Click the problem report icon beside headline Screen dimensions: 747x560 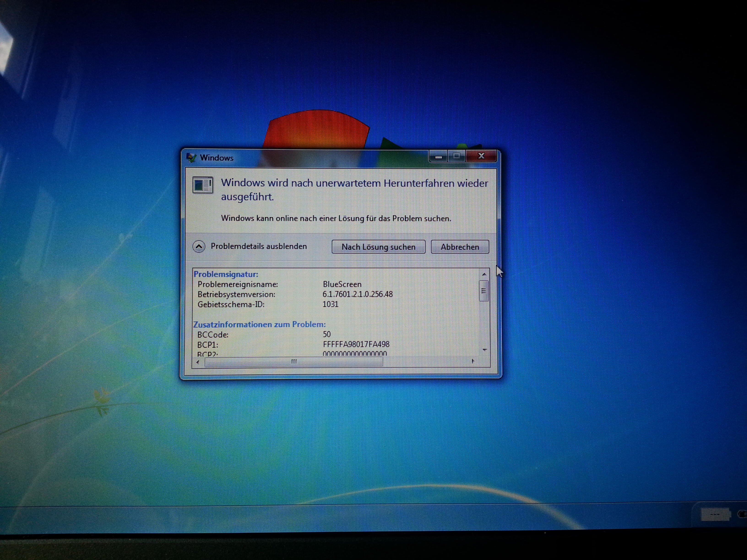(203, 185)
